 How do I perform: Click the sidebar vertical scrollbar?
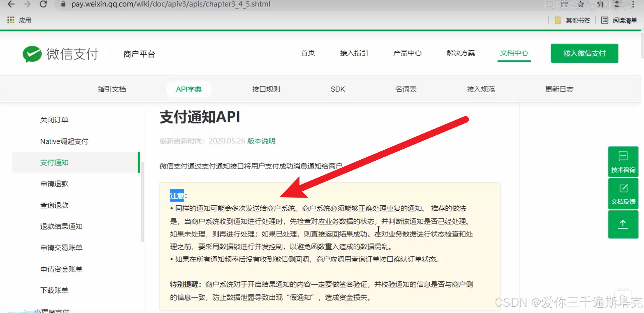tap(142, 201)
